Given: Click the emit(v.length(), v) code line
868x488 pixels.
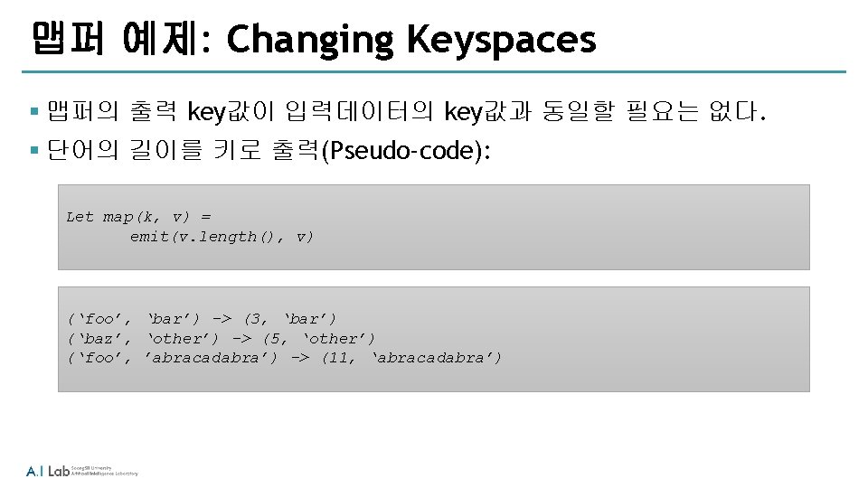Looking at the screenshot, I should [222, 237].
